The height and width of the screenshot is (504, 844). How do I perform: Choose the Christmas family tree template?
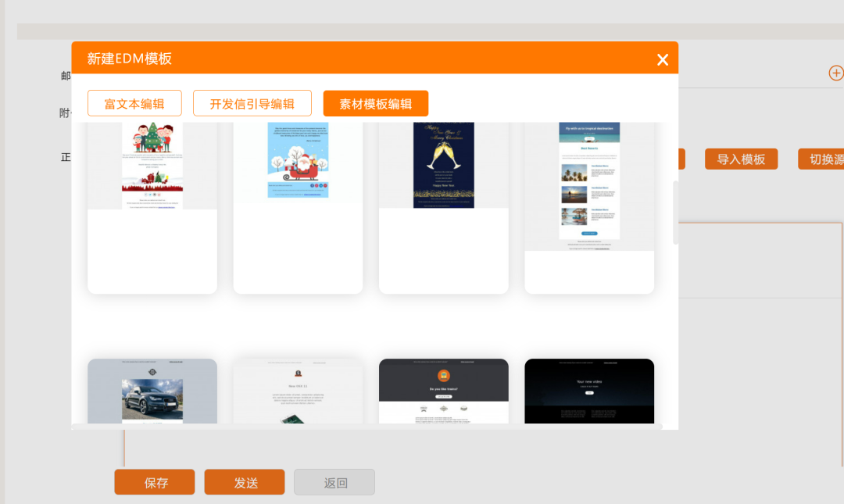coord(152,208)
